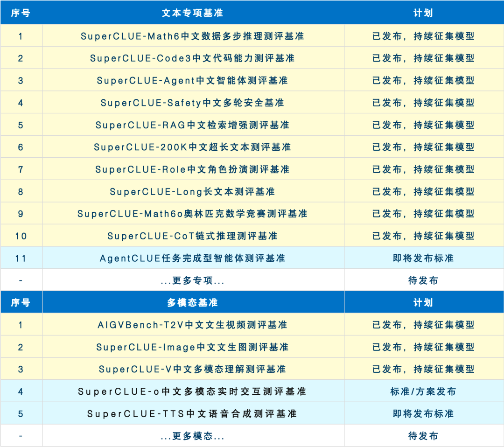This screenshot has height=447, width=504.
Task: Click serial number "1" of SuperCLUE-Math6 row
Action: click(21, 36)
